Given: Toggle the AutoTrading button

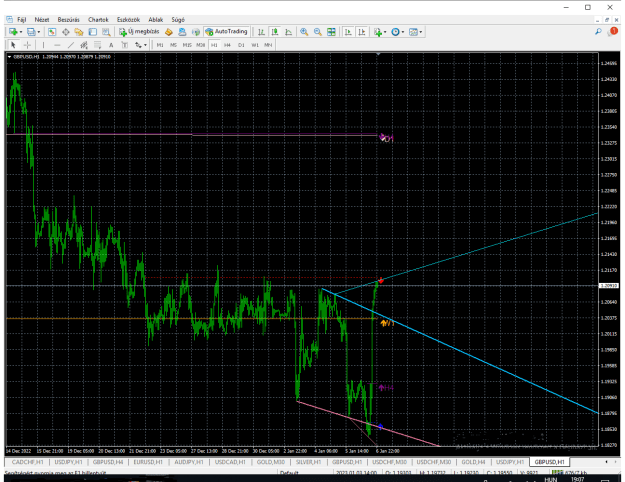Looking at the screenshot, I should pos(226,32).
